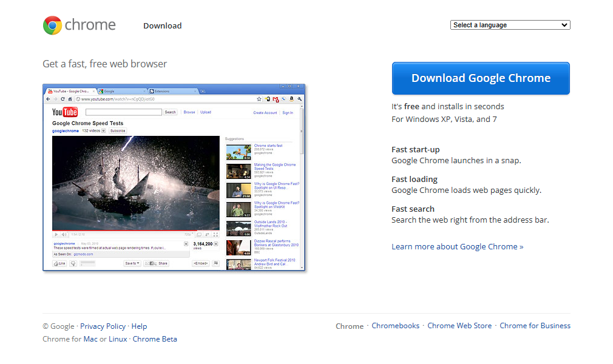Click the YouTube logo in the browser screenshot
Image resolution: width=613 pixels, height=364 pixels.
coord(65,112)
